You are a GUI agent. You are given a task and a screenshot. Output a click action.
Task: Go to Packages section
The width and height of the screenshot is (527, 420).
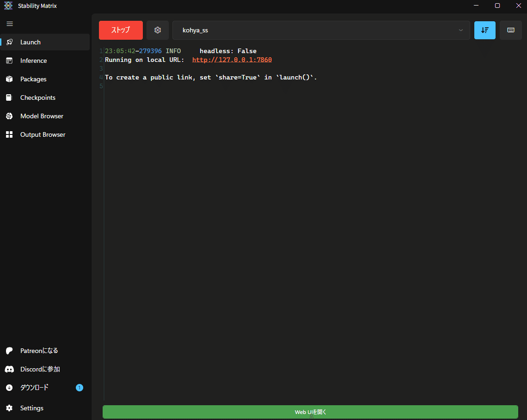tap(45, 79)
